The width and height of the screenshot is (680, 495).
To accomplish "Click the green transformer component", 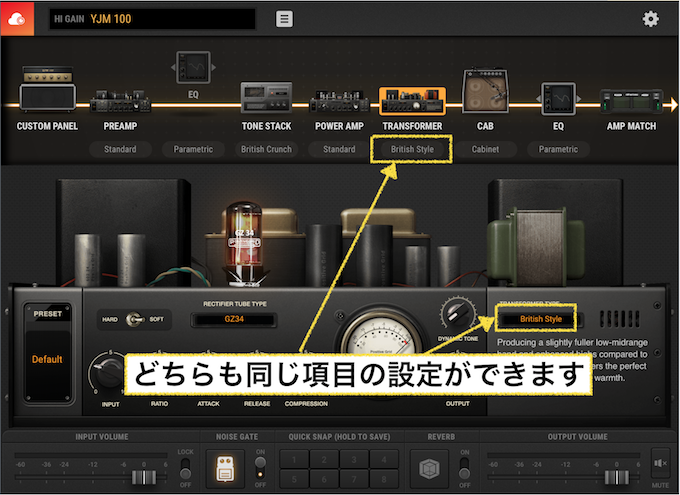I will coord(536,246).
